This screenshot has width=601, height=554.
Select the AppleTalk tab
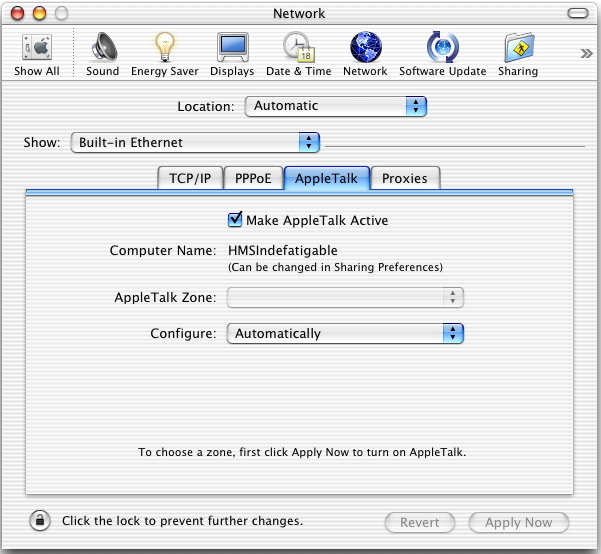pos(327,178)
